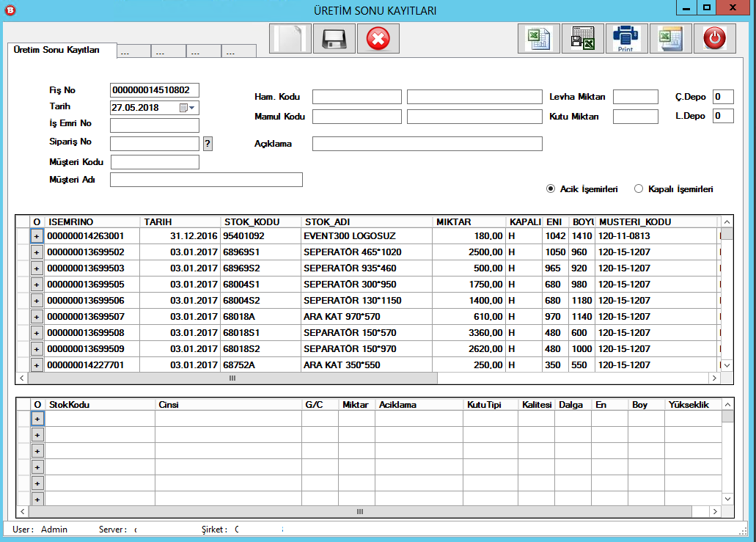
Task: Click the faded Excel icon beside Print
Action: [x=670, y=38]
